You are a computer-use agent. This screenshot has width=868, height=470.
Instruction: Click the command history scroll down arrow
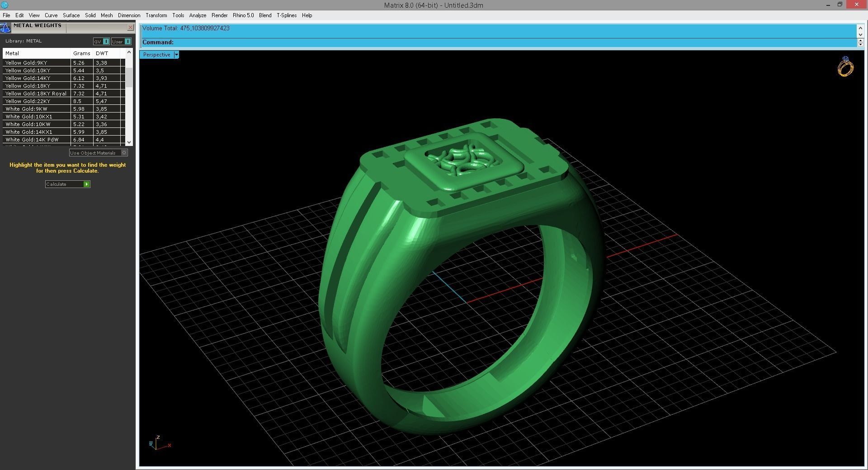tap(860, 34)
